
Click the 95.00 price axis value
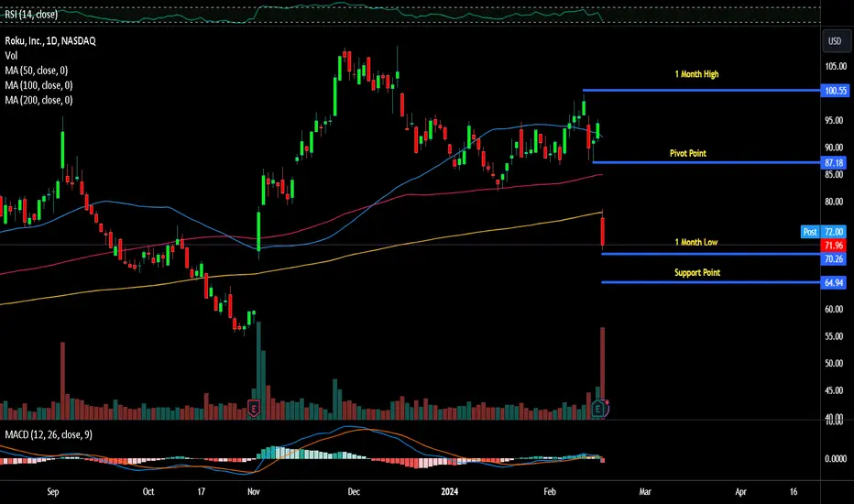click(834, 120)
